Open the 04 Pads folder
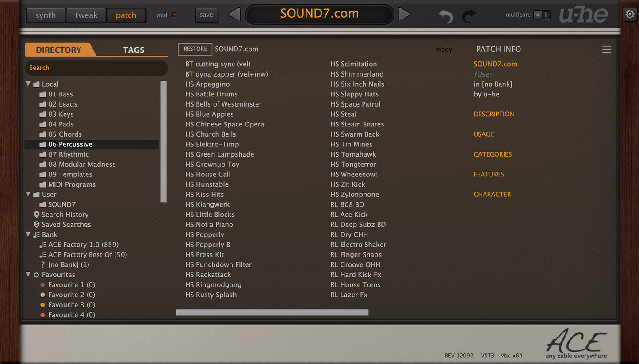Screen dimensions: 639x364 point(61,124)
